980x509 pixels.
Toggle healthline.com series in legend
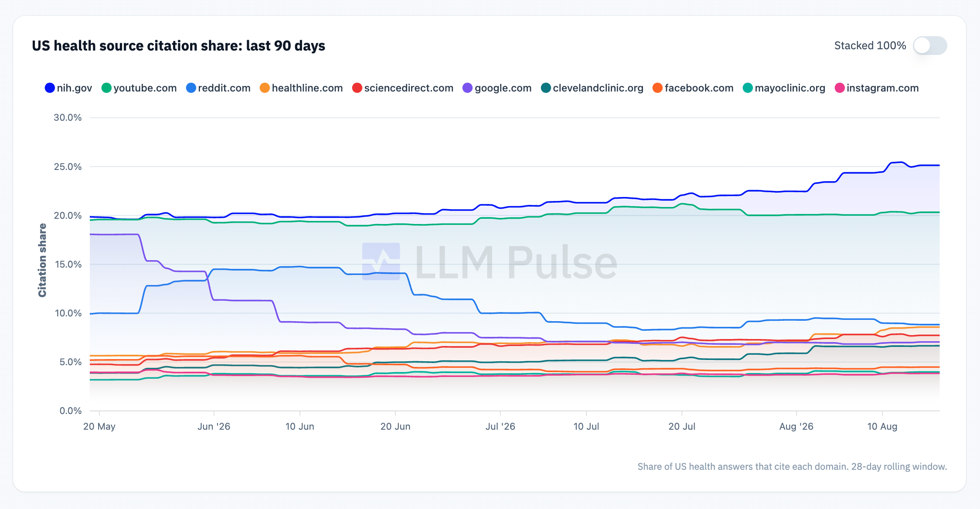click(x=307, y=88)
